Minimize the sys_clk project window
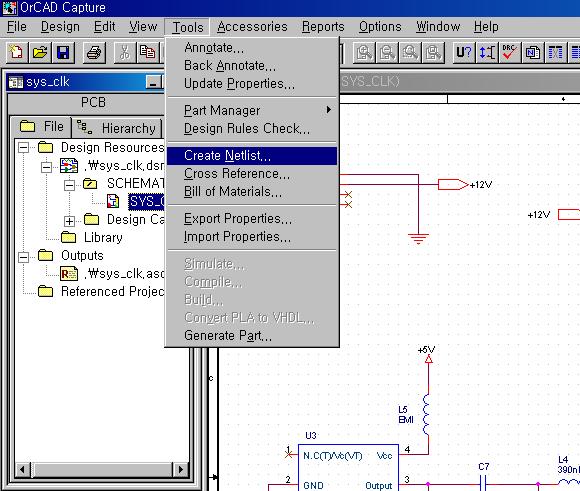The width and height of the screenshot is (580, 491). 153,82
